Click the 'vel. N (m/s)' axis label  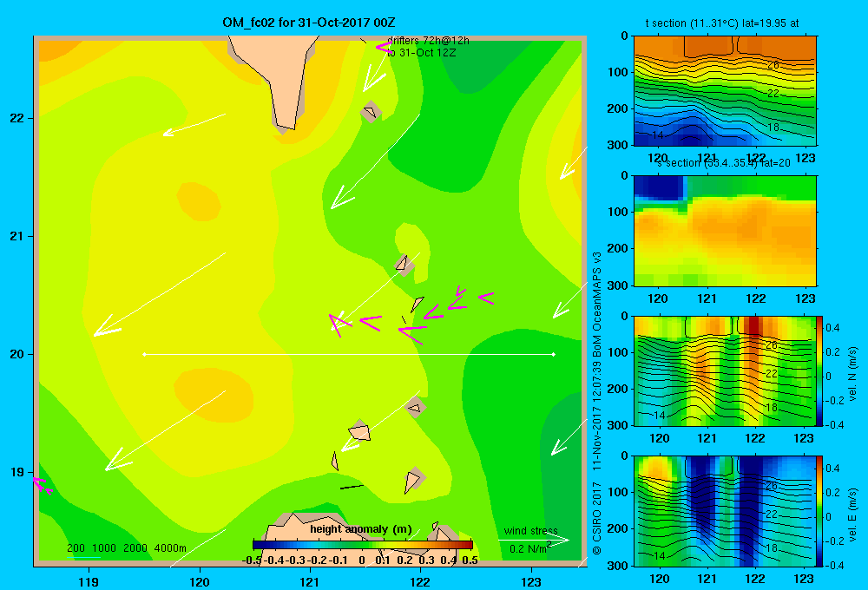pyautogui.click(x=852, y=374)
